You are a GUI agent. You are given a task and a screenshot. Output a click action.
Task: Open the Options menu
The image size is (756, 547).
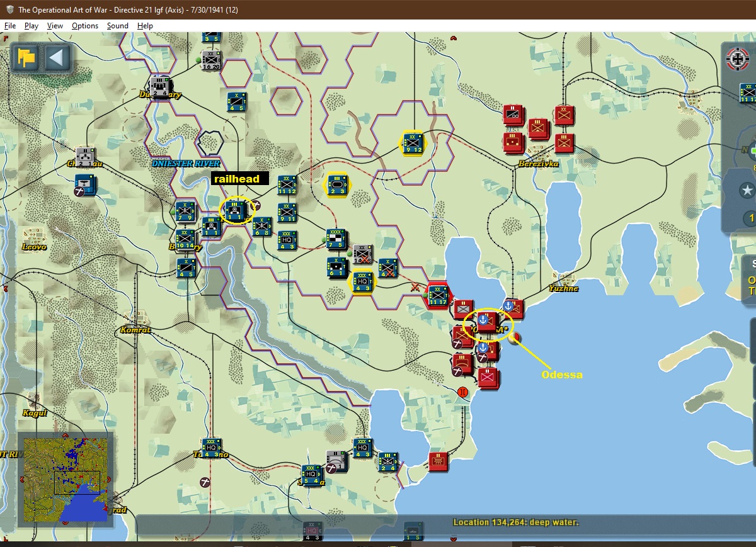coord(85,26)
